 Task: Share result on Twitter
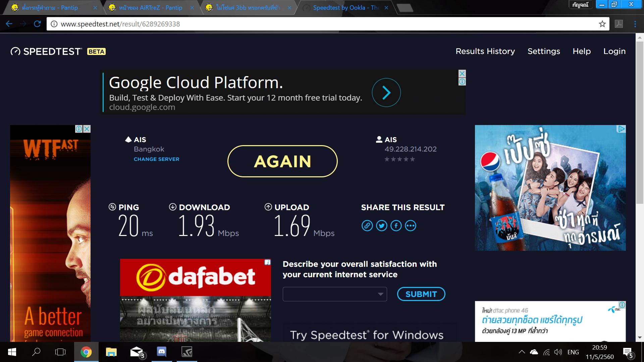coord(381,226)
